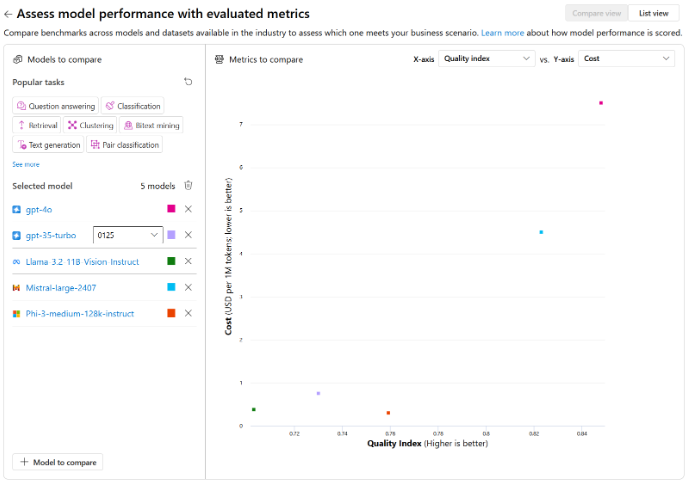This screenshot has width=687, height=485.
Task: Go back using the left arrow icon
Action: (8, 14)
